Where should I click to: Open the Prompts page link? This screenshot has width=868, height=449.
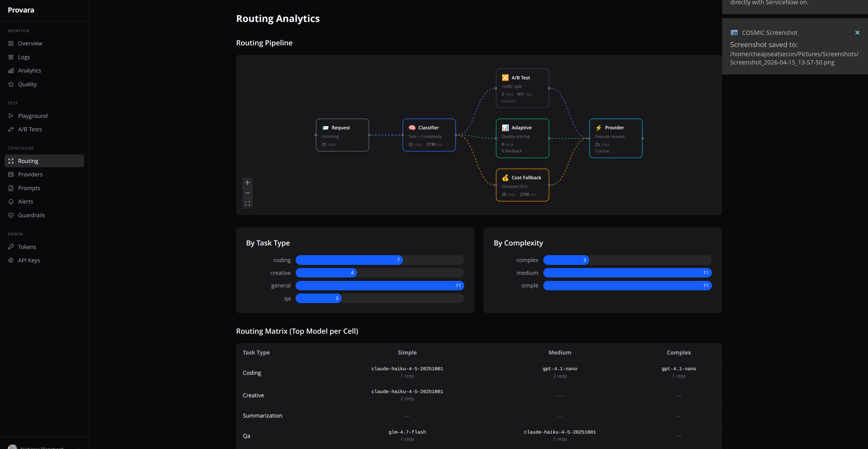[x=29, y=188]
